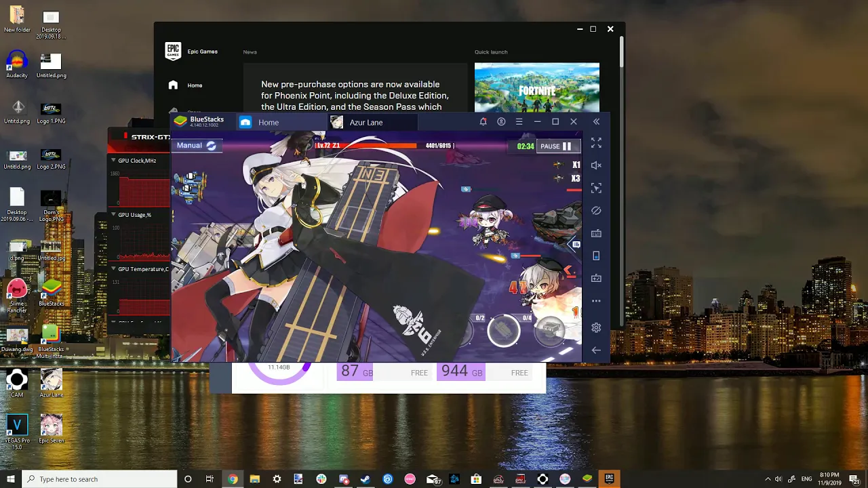Toggle Manual battle mode in game
Viewport: 868px width, 488px height.
point(196,145)
